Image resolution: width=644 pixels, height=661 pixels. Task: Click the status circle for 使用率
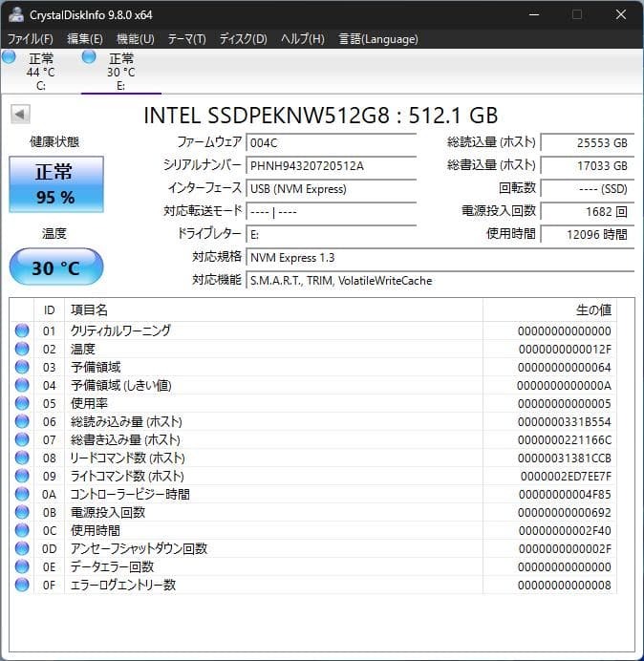point(22,403)
